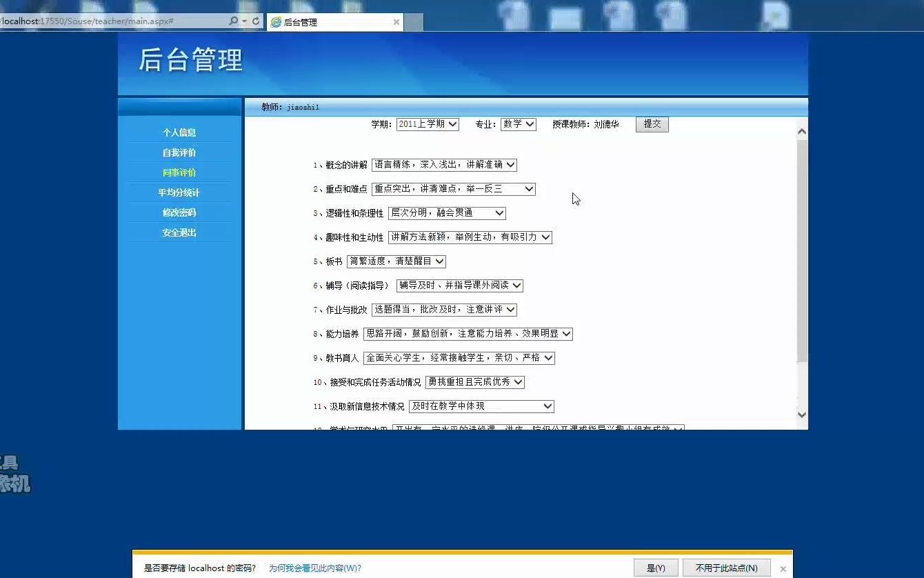
Task: Click the IE favicon on the 后台管理 tab
Action: coord(275,21)
